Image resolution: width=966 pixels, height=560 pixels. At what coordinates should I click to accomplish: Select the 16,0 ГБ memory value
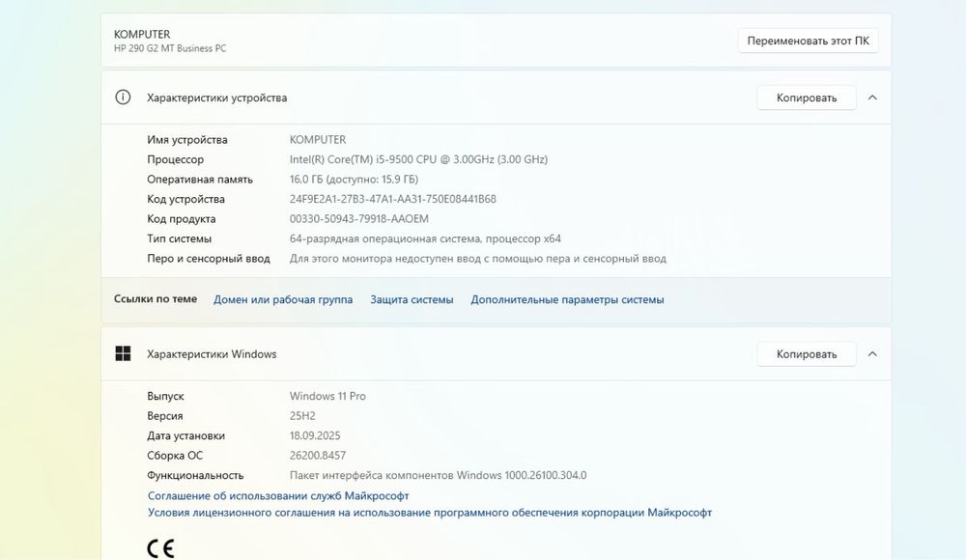[354, 180]
